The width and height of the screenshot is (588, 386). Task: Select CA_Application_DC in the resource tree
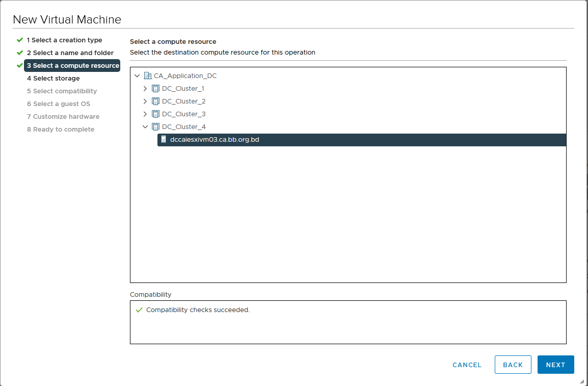click(185, 76)
